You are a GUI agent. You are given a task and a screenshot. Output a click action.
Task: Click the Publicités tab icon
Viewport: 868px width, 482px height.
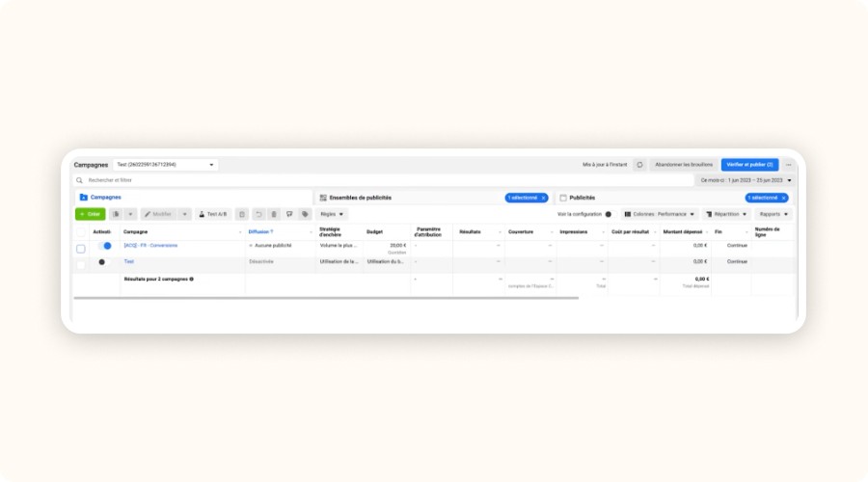tap(563, 199)
